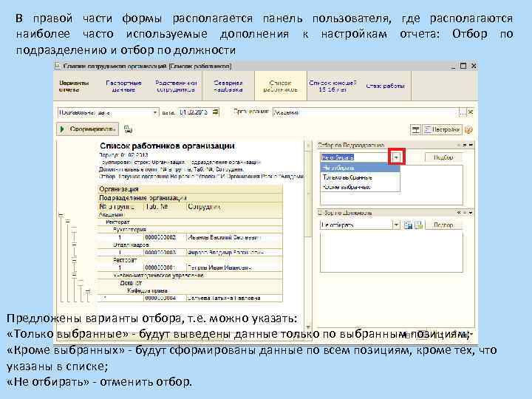Open the Отбор по Должность panel menu arrow
The image size is (532, 399).
[471, 213]
